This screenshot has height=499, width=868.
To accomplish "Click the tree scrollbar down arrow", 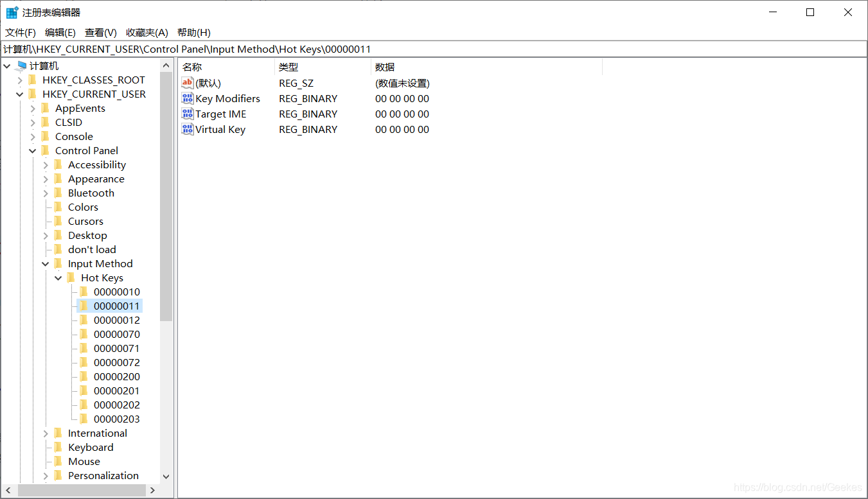I will [166, 477].
